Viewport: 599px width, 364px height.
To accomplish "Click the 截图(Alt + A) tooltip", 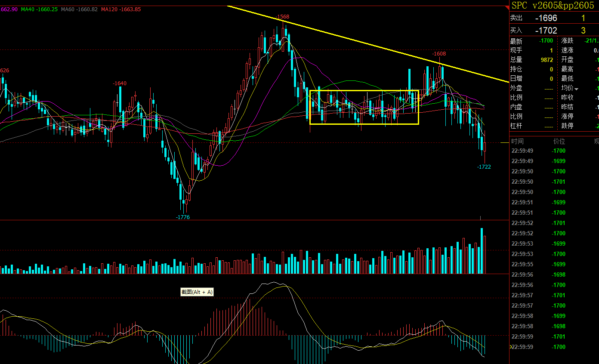I will (197, 292).
